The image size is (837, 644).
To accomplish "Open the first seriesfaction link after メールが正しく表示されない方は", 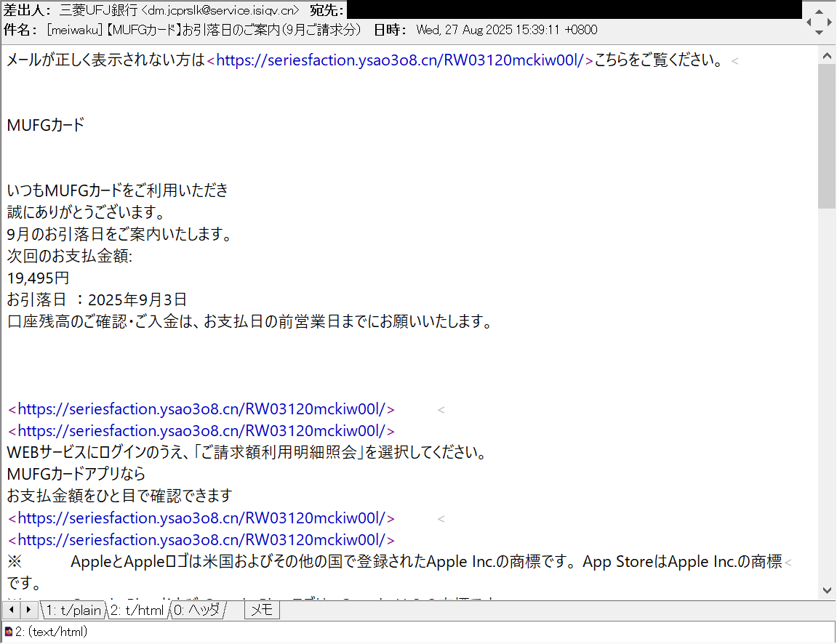I will point(400,60).
